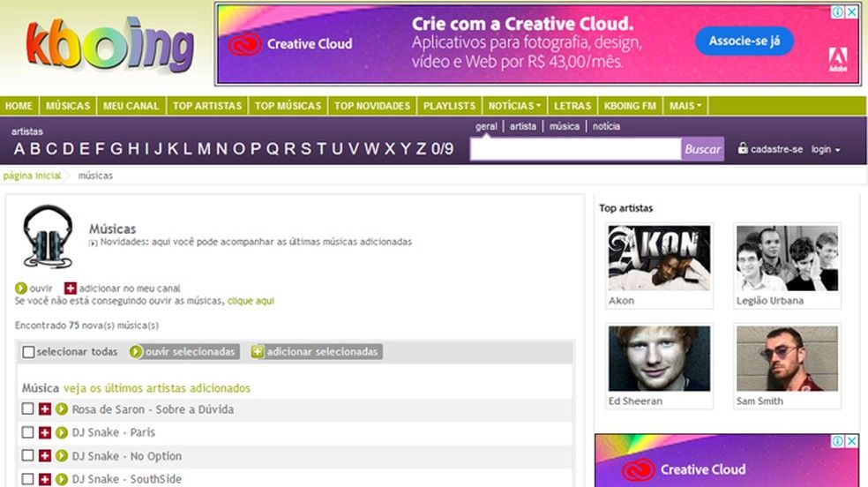Open the cadastre-se link
The image size is (868, 487).
pyautogui.click(x=776, y=149)
